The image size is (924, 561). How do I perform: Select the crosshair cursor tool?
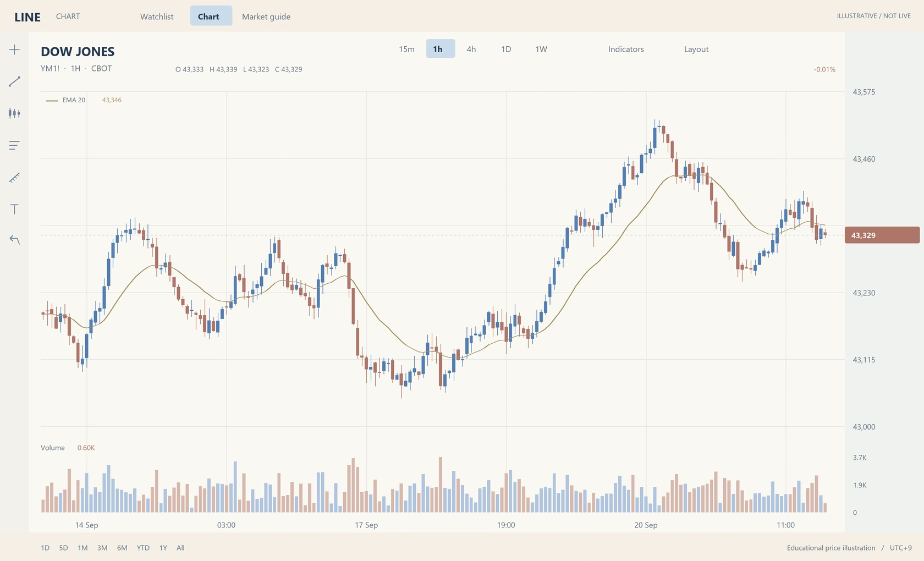14,50
